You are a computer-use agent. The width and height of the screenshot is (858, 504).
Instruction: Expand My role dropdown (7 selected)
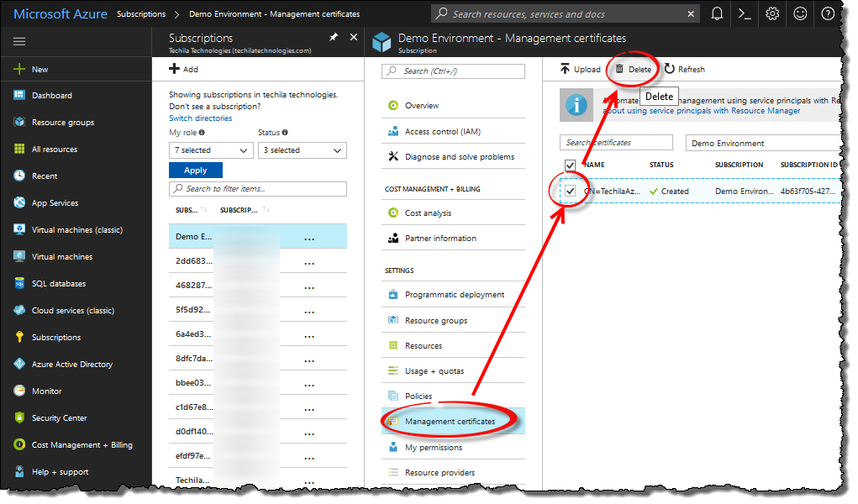211,150
